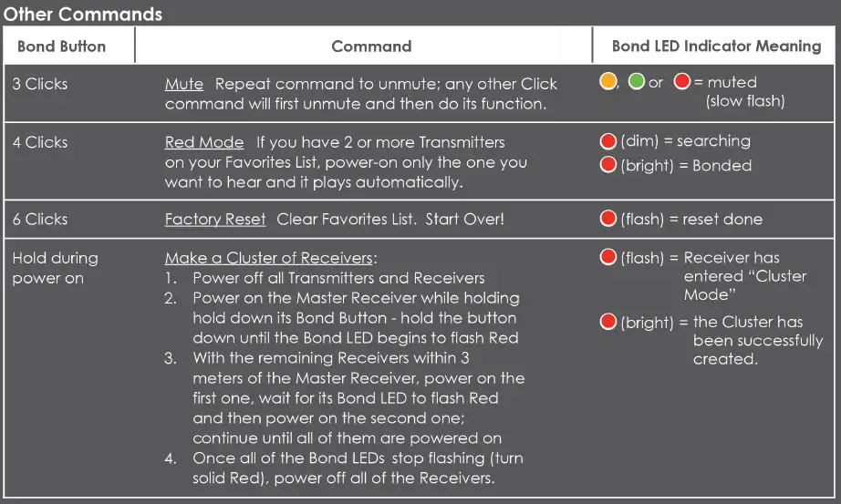Viewport: 841px width, 504px height.
Task: Click the Bond Button column header
Action: 61,46
